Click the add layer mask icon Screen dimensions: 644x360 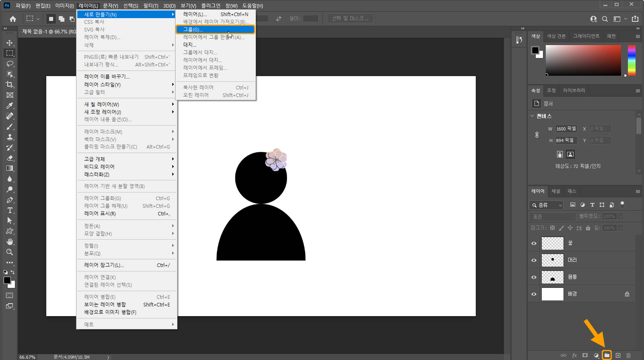point(585,355)
